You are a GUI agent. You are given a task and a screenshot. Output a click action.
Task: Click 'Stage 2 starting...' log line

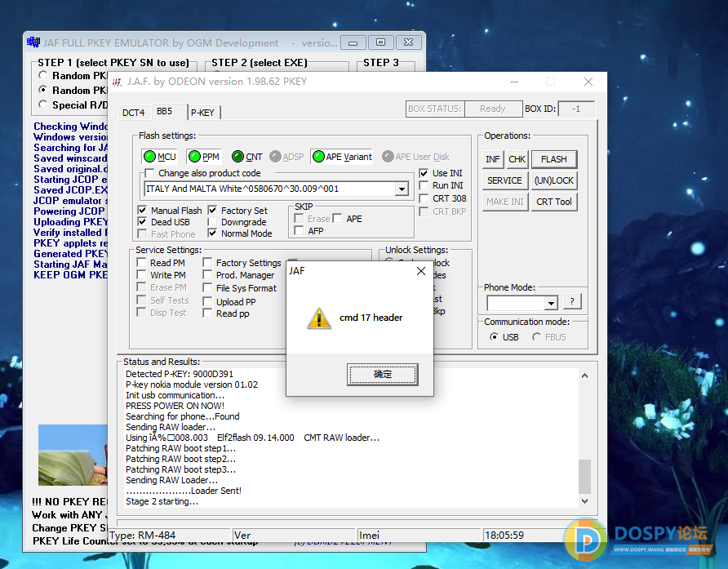pos(162,501)
